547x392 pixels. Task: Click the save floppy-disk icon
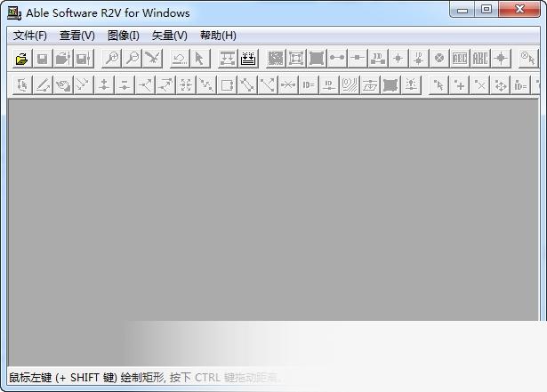[43, 59]
